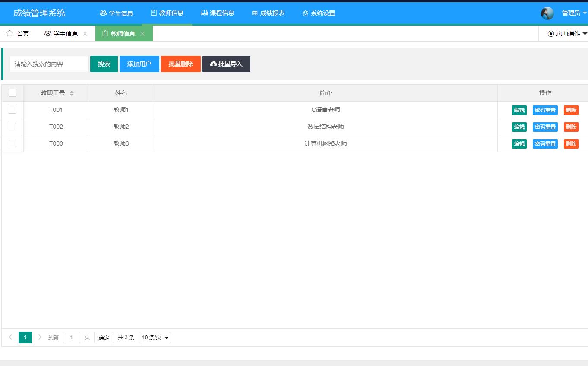
Task: Click the search input field
Action: pyautogui.click(x=49, y=64)
